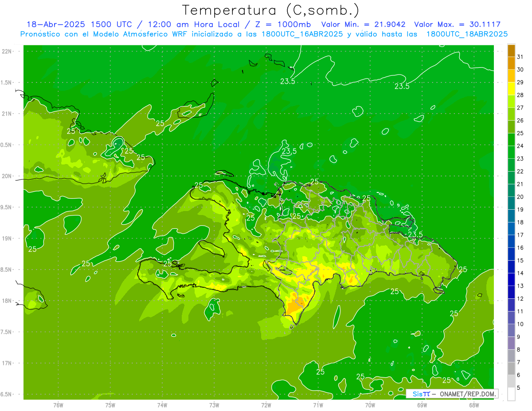532x411 pixels.
Task: Click the green legend swatch between 24 and 25
Action: [511, 140]
